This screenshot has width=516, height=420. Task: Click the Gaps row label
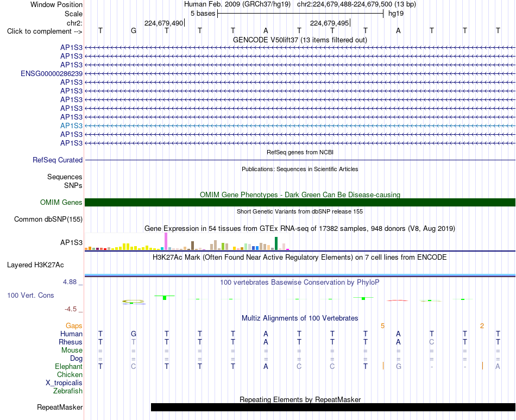pyautogui.click(x=74, y=326)
